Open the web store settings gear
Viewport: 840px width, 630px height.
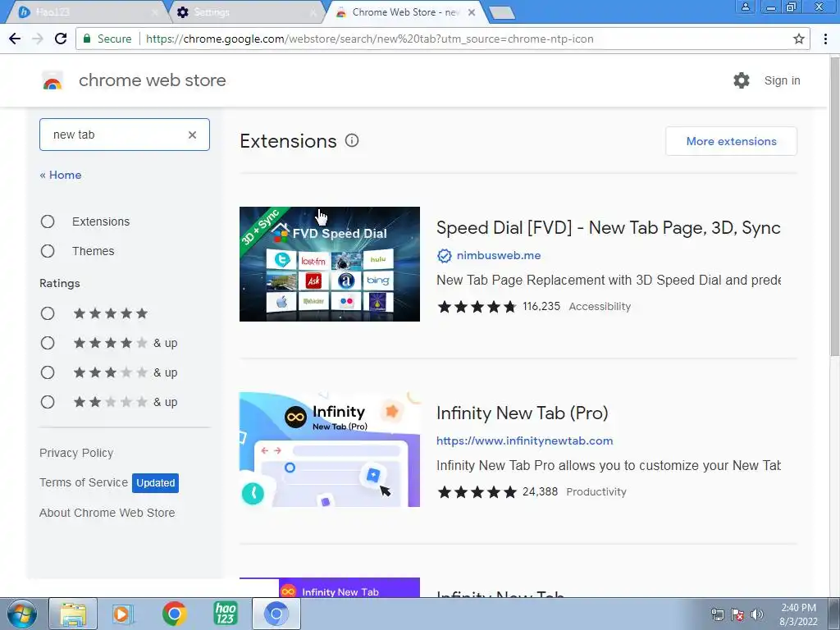coord(742,80)
